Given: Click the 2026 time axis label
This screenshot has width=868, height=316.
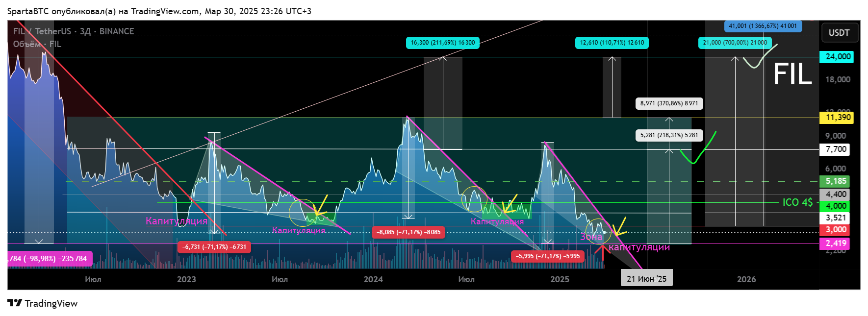Looking at the screenshot, I should [746, 279].
